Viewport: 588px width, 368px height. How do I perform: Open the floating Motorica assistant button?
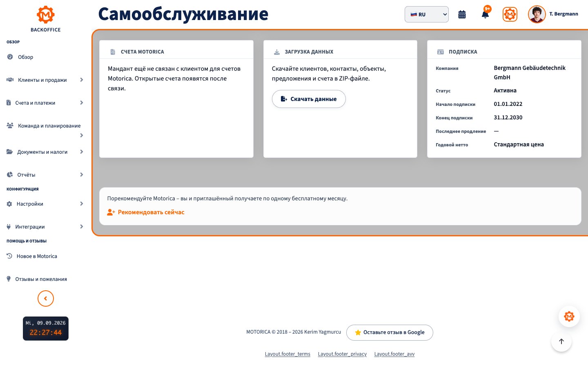[x=569, y=316]
